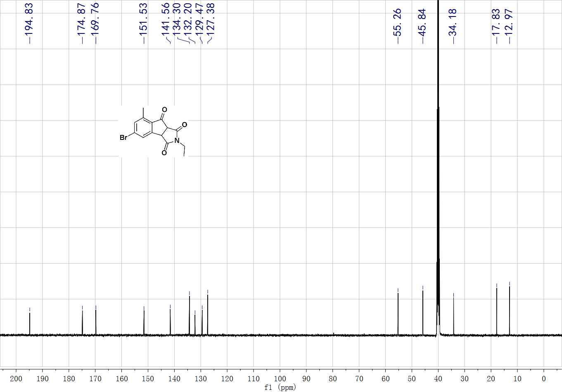Select the 40 axis tick label
The height and width of the screenshot is (392, 562).
click(438, 379)
